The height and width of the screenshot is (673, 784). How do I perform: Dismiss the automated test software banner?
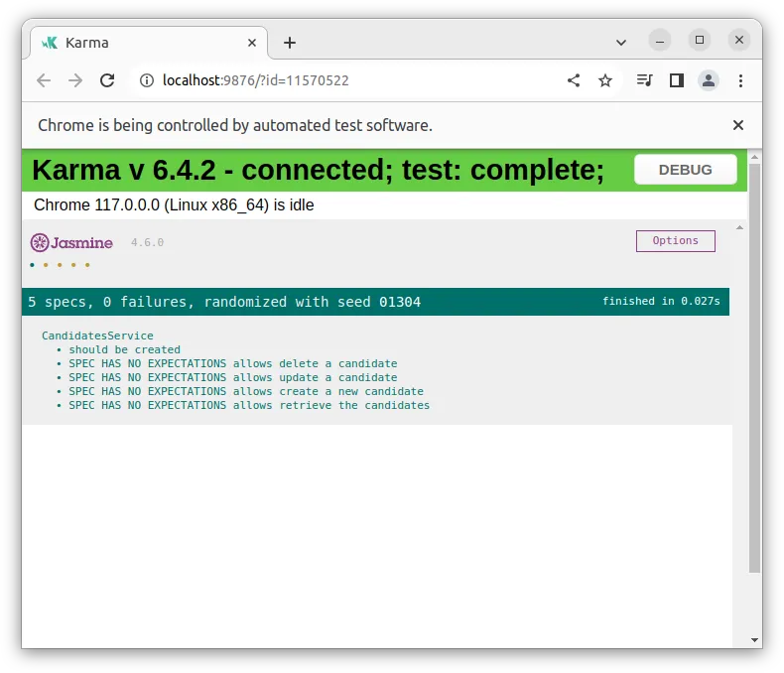click(x=738, y=125)
